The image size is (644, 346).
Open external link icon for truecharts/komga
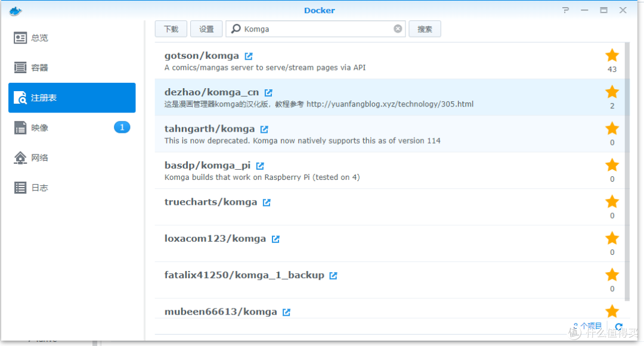(x=267, y=202)
